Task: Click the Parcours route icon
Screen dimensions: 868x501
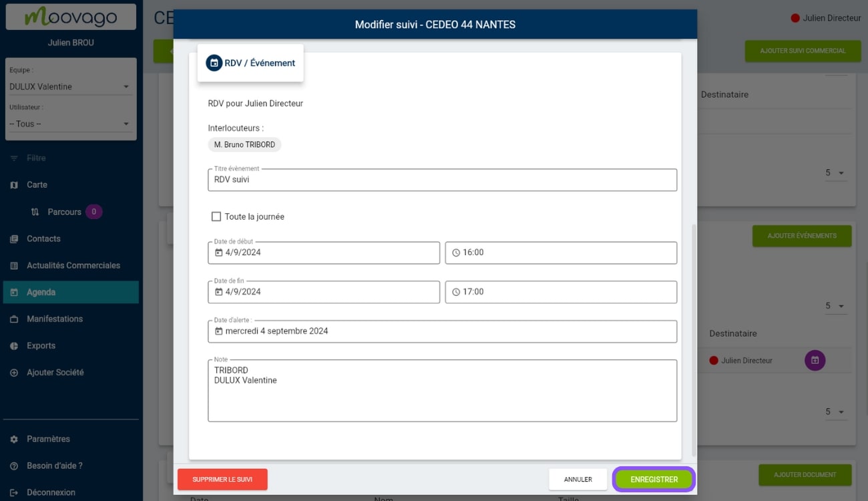Action: click(35, 212)
